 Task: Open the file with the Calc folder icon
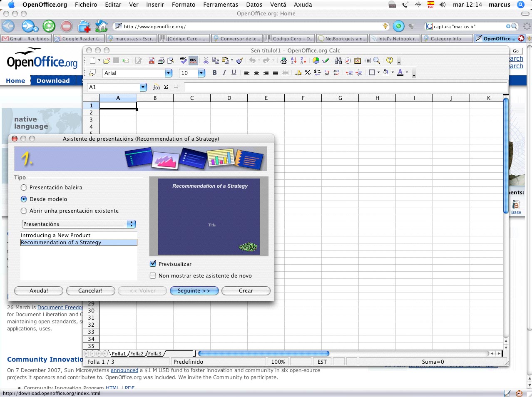tap(107, 61)
